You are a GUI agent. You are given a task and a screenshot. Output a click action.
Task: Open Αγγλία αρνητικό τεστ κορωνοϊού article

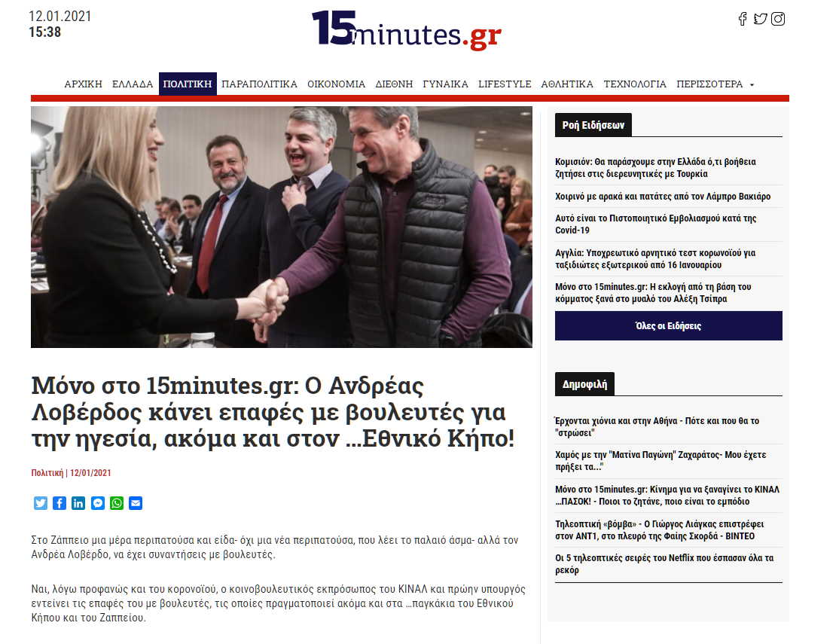655,258
